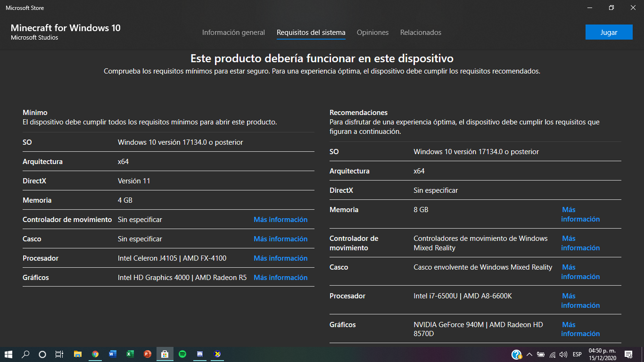
Task: Click the Microsoft Store taskbar icon
Action: tap(165, 354)
